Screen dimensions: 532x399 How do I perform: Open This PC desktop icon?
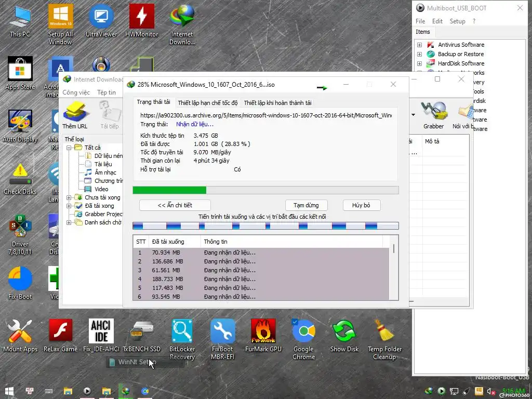click(20, 21)
